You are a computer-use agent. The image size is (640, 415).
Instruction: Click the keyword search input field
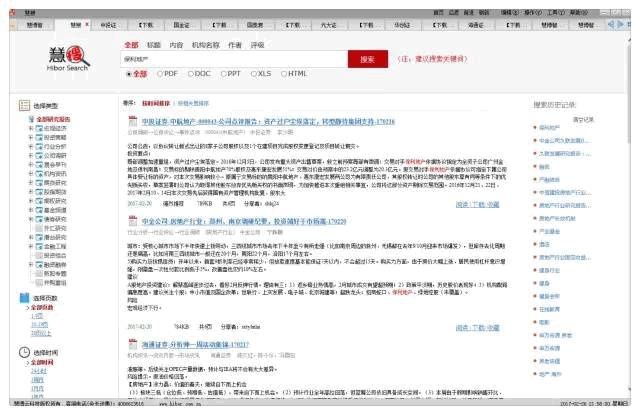pos(234,59)
